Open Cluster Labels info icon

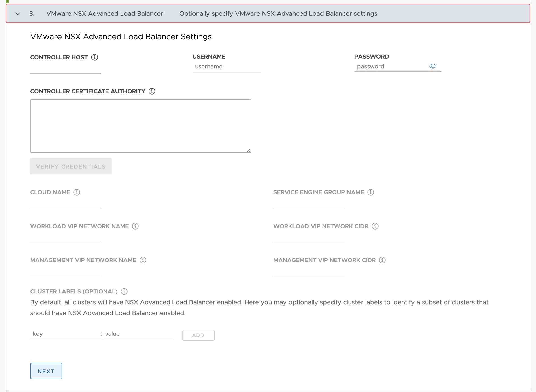coord(124,291)
